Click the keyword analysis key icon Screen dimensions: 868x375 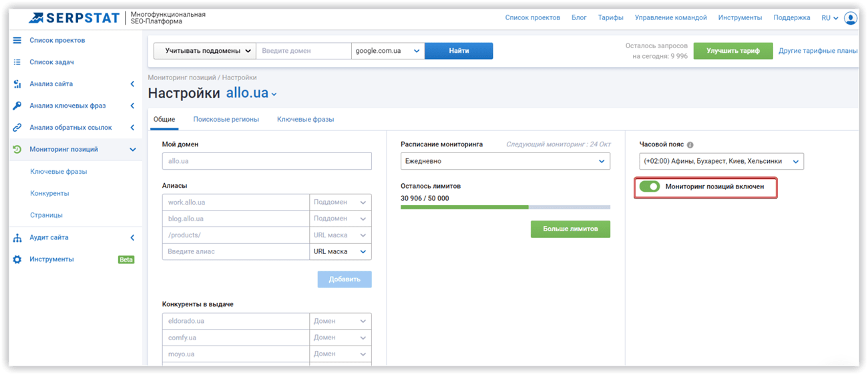pyautogui.click(x=17, y=106)
